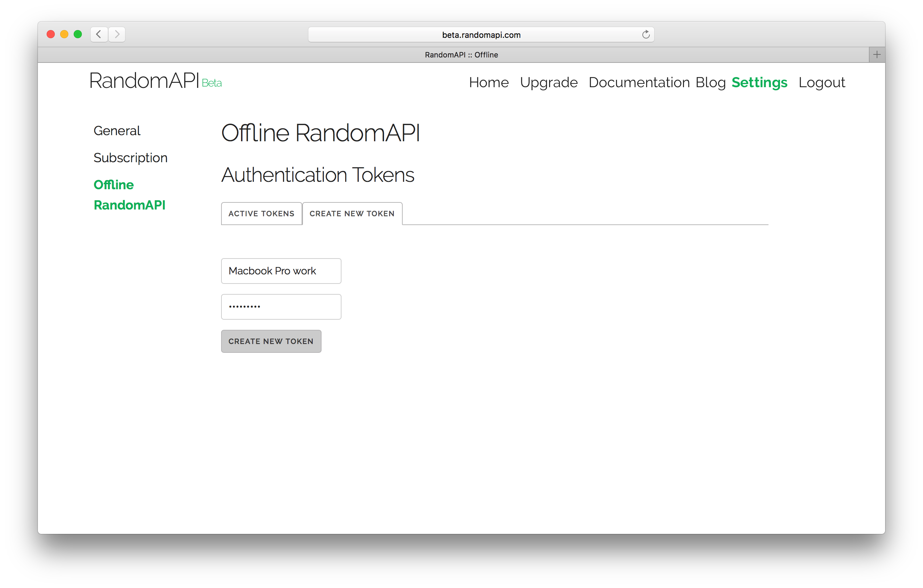This screenshot has width=923, height=588.
Task: Click Logout in the top nav
Action: 822,83
